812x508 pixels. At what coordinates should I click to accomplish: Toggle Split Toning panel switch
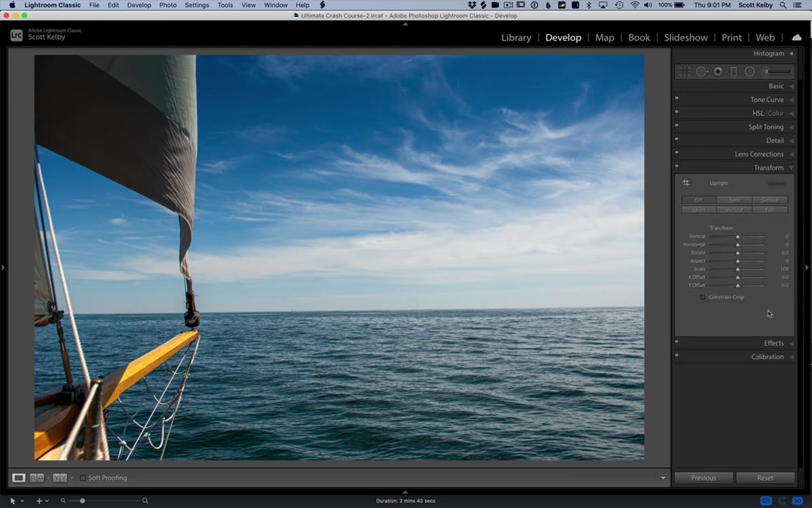pyautogui.click(x=677, y=127)
